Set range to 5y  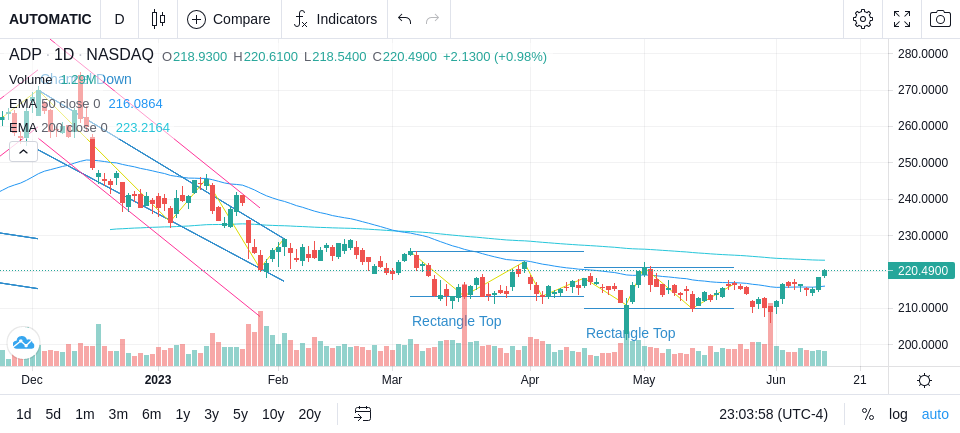coord(240,415)
